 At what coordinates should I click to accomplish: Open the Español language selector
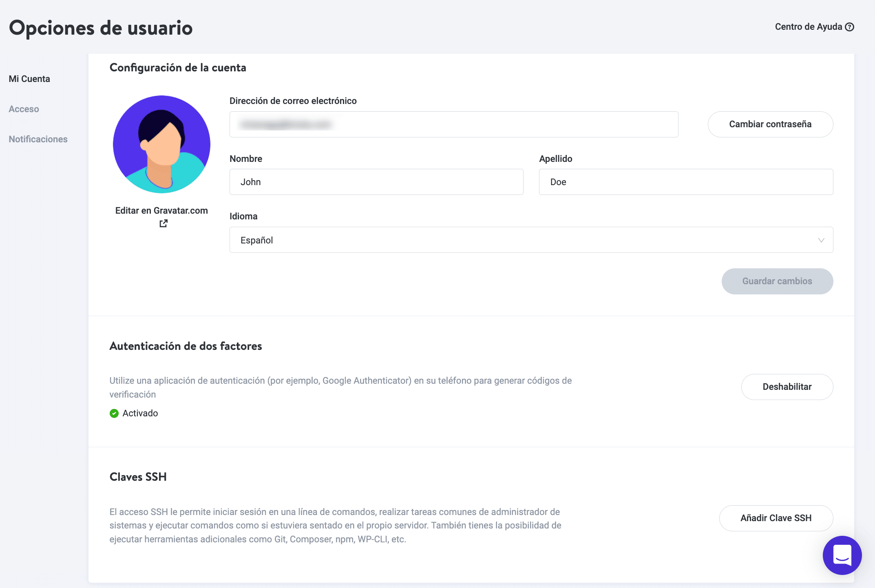tap(530, 240)
